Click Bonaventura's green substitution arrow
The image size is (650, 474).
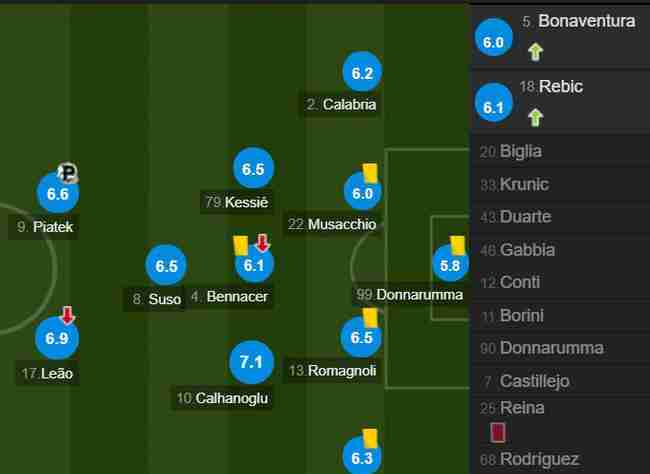[535, 52]
